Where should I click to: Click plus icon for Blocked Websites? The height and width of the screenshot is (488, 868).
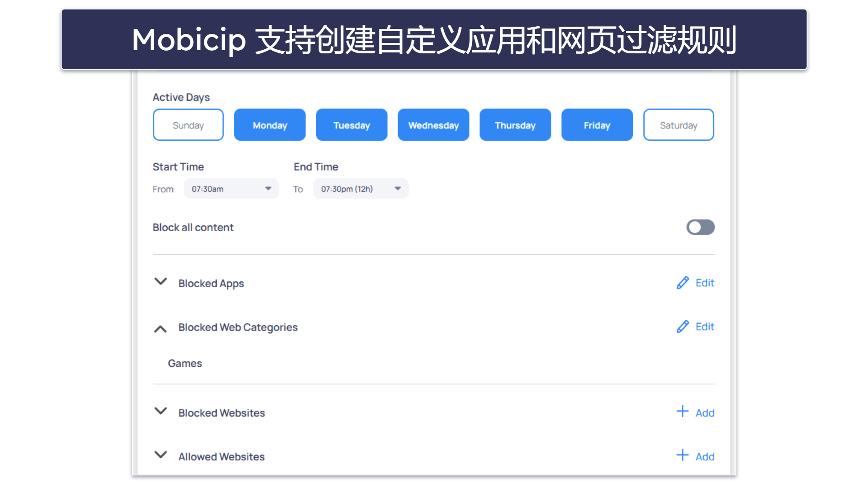(683, 411)
